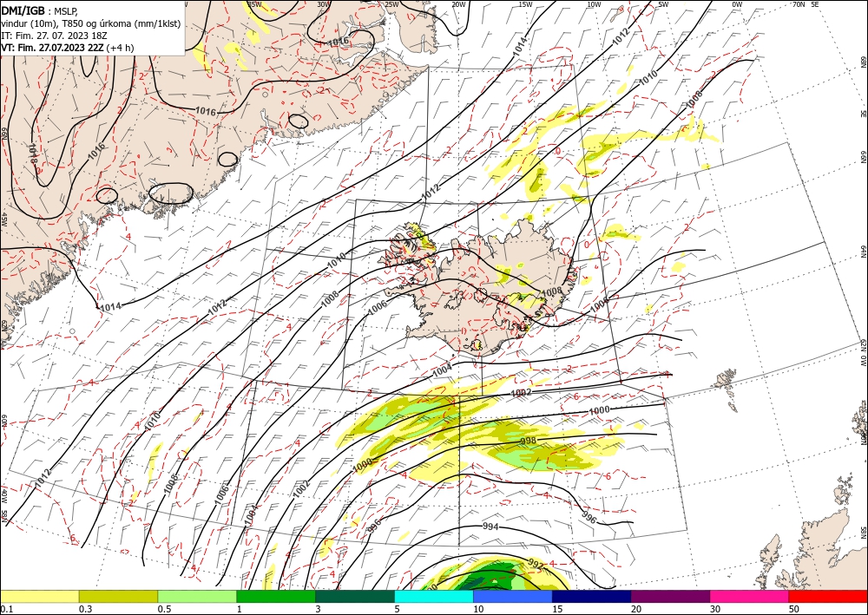Select the pink 30 mm legend swatch
Screen dimensions: 868x615
(750, 597)
